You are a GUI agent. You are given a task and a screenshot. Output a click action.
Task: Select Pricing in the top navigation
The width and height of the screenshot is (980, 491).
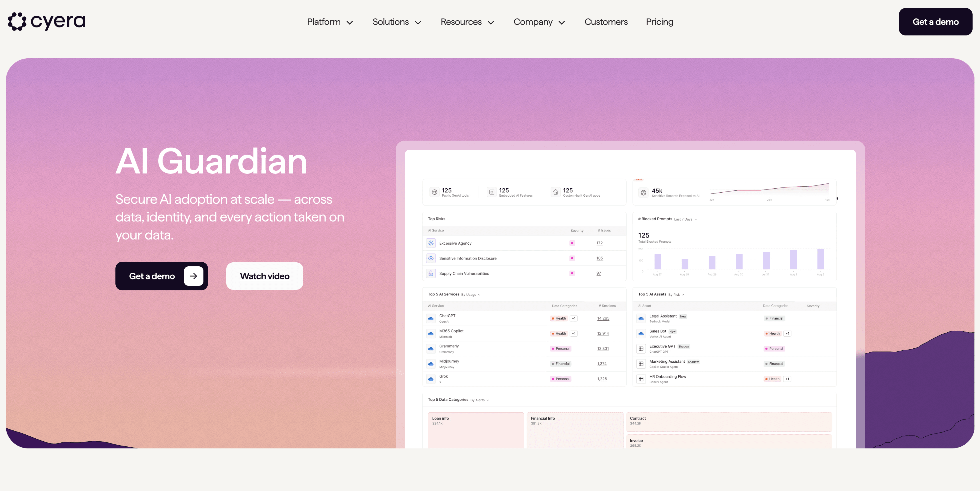click(x=659, y=22)
